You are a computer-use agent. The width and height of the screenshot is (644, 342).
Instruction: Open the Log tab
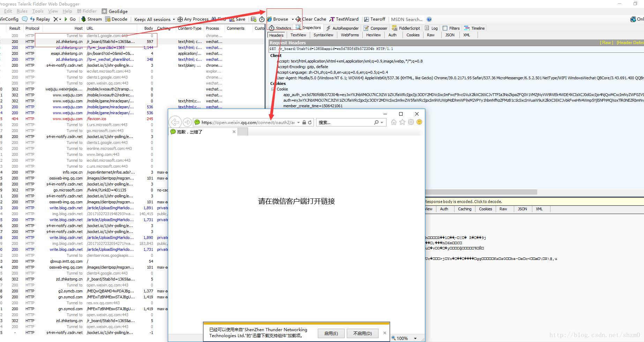pyautogui.click(x=431, y=28)
